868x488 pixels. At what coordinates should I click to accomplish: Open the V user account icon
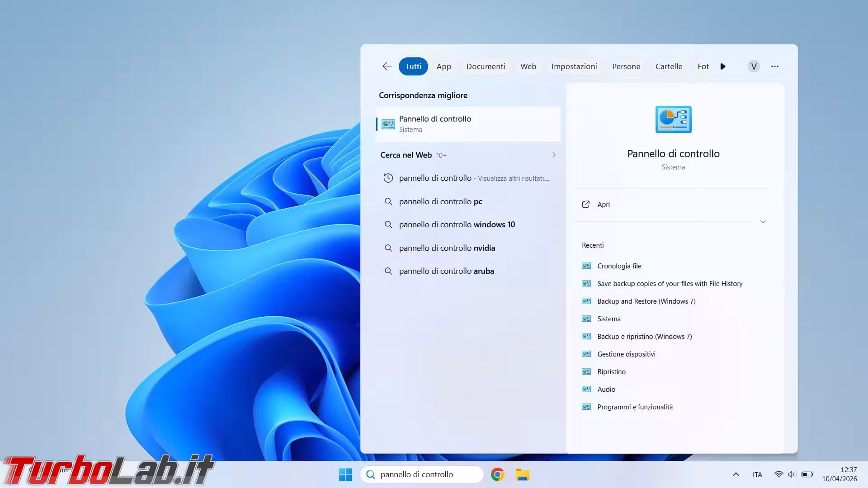point(753,66)
